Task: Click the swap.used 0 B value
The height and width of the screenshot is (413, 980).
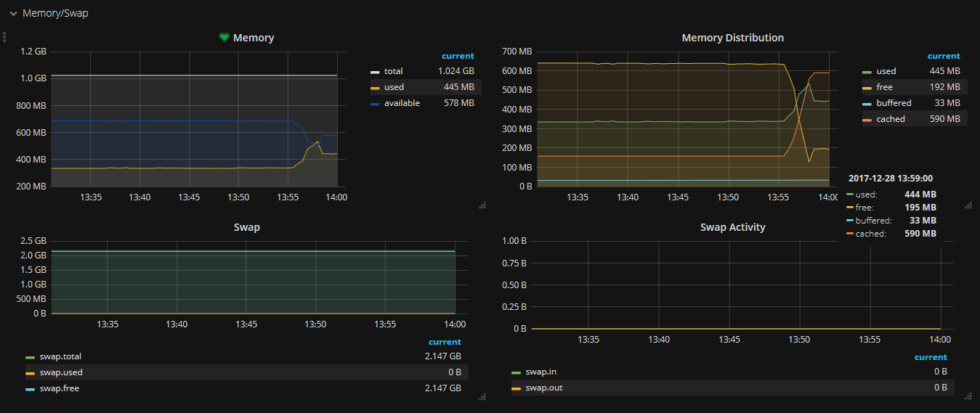Action: pyautogui.click(x=455, y=372)
